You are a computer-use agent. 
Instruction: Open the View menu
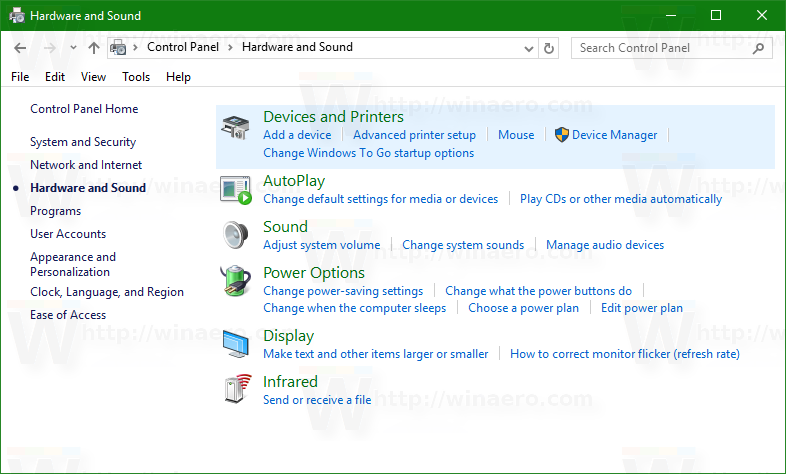[x=93, y=77]
